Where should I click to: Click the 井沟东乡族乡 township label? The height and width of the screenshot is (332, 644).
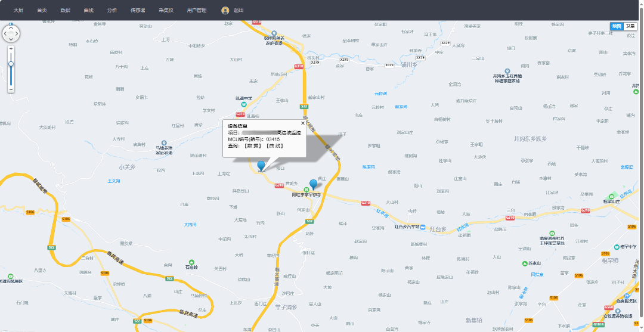click(530, 139)
